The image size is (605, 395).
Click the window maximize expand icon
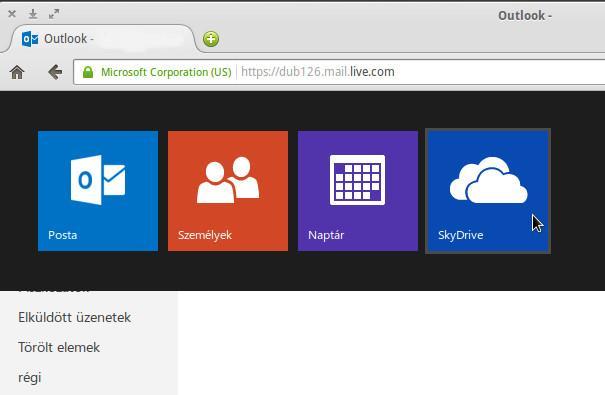(x=54, y=14)
